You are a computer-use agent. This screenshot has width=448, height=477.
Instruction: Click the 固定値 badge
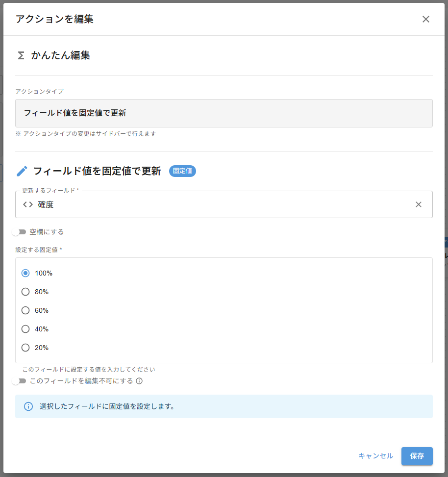(182, 171)
